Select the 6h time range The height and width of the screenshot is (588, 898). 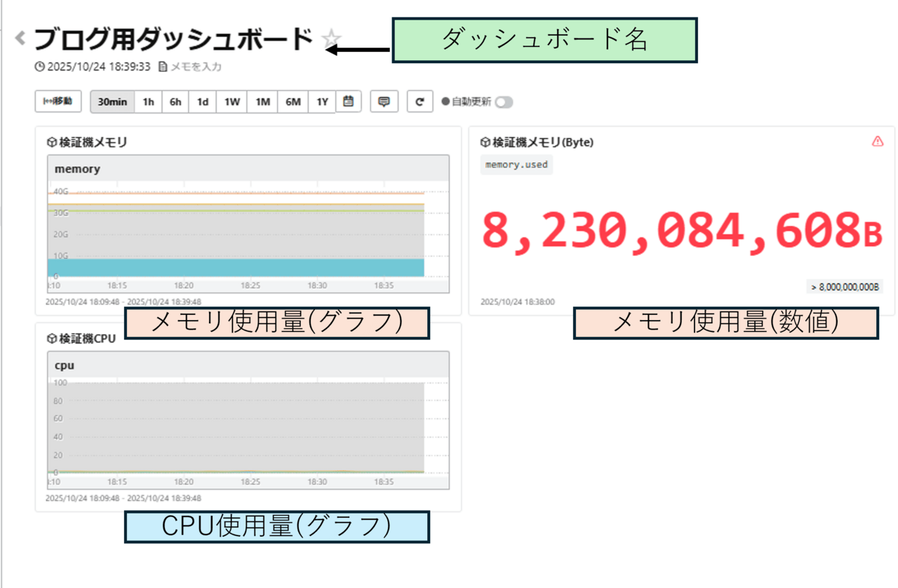coord(175,102)
